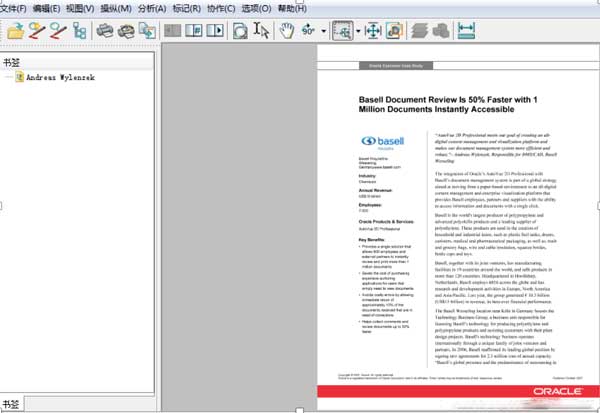Select the zoom area tool

coord(342,31)
